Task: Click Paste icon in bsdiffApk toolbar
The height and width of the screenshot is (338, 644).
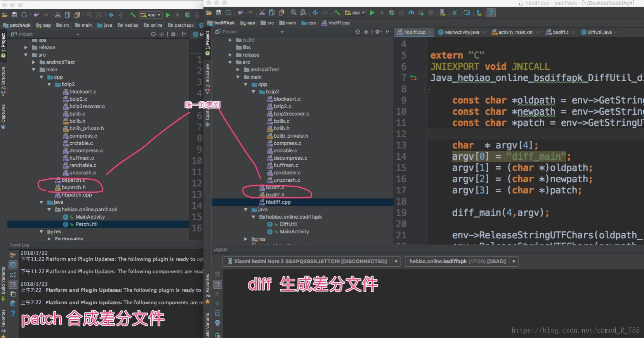Action: (x=281, y=13)
